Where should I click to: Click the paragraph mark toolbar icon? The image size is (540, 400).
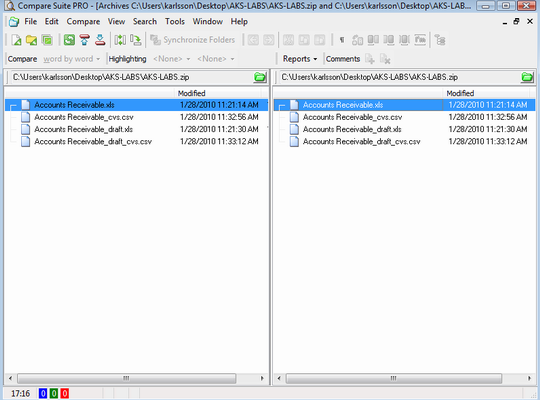[x=342, y=40]
